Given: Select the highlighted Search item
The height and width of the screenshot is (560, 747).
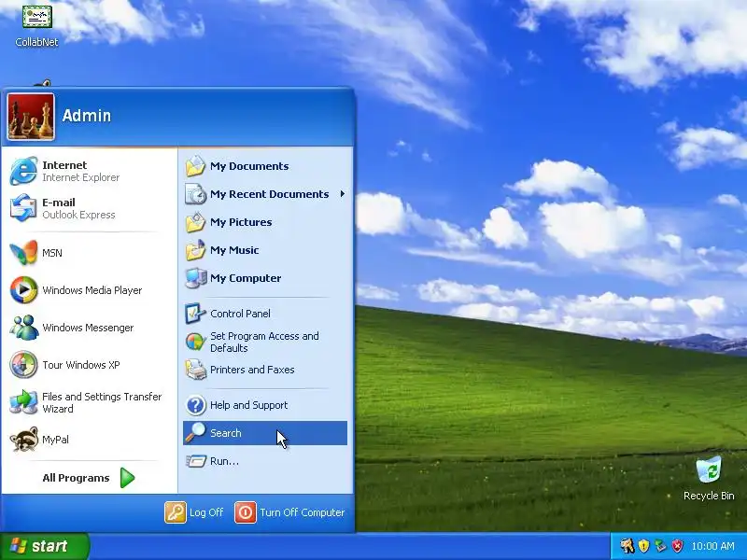Looking at the screenshot, I should point(265,433).
